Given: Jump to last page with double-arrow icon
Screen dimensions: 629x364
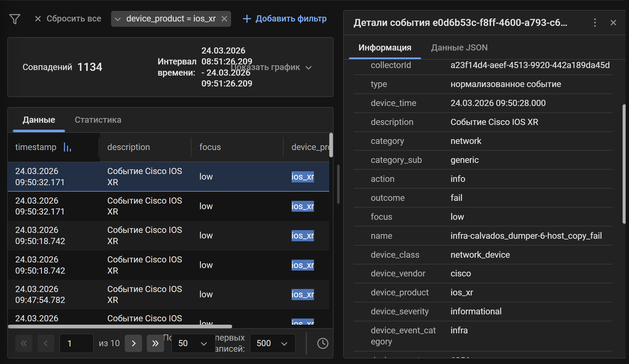Looking at the screenshot, I should point(155,343).
